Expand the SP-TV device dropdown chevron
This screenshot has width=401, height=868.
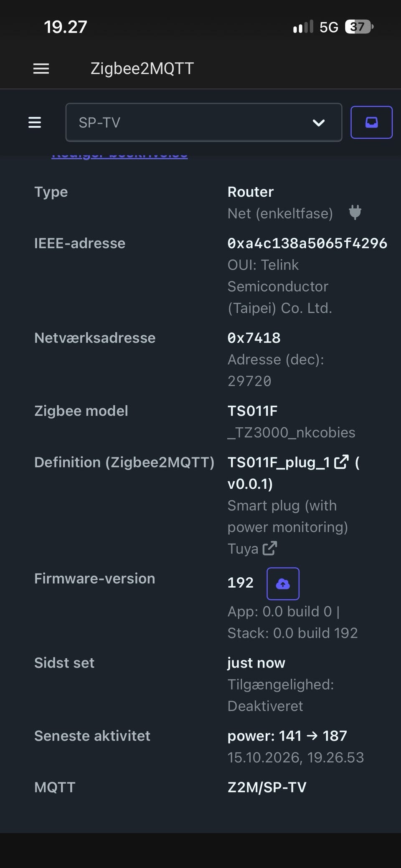[319, 122]
